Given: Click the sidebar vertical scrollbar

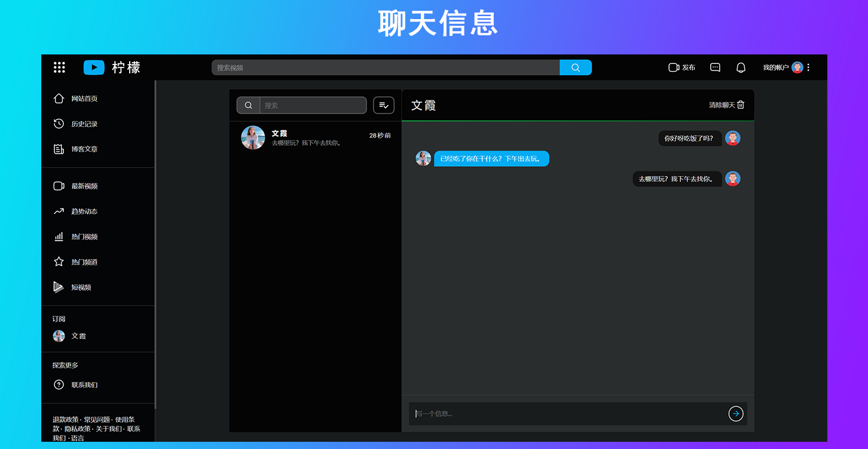Looking at the screenshot, I should click(x=155, y=245).
